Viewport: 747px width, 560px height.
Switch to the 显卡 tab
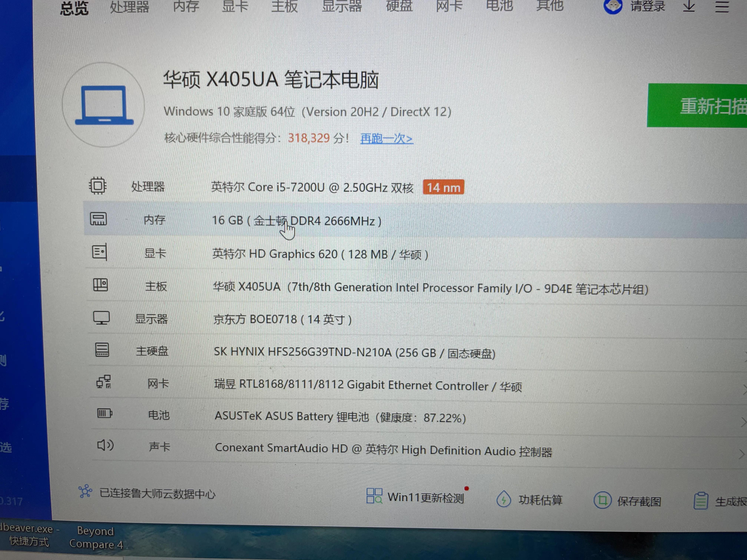(235, 7)
